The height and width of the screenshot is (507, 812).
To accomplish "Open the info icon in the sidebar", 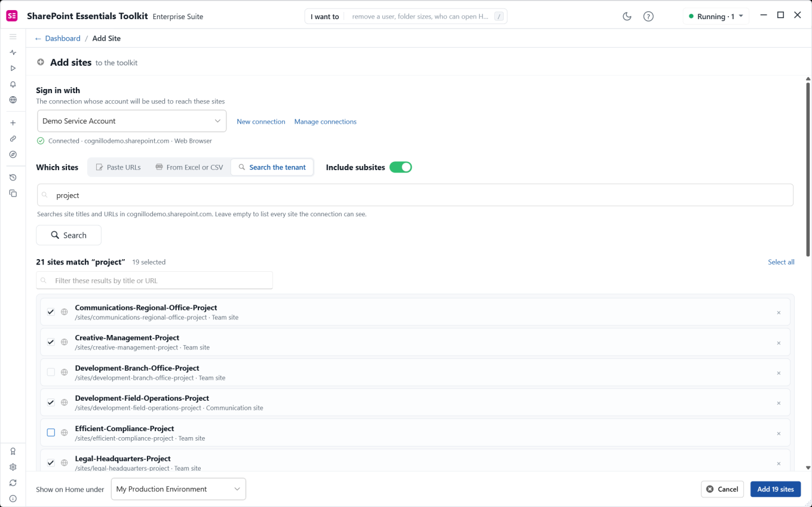I will point(13,499).
